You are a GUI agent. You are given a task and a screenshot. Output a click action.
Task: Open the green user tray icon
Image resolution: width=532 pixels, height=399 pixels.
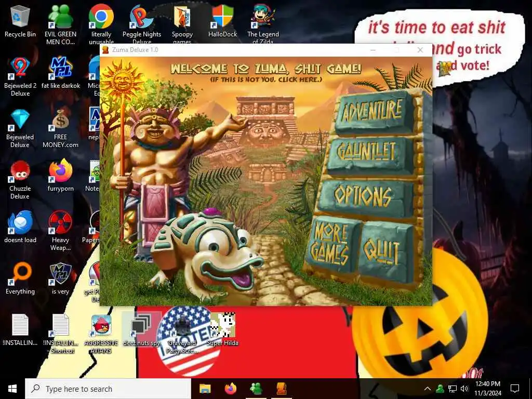[440, 389]
